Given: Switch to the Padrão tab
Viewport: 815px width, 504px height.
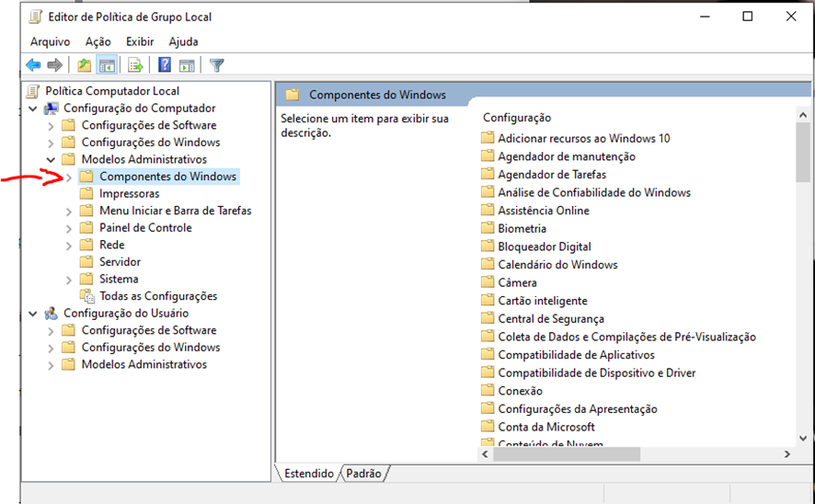Looking at the screenshot, I should (x=363, y=474).
